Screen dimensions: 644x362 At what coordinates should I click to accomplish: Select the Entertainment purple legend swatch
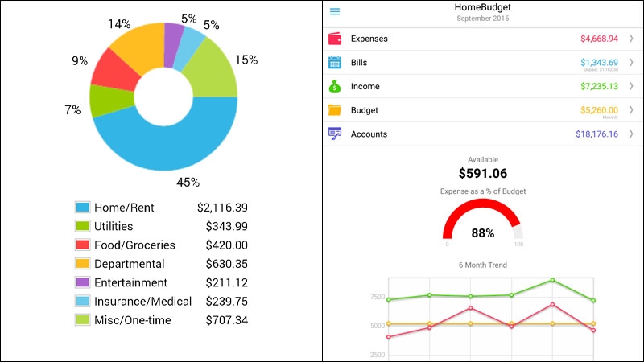(83, 282)
